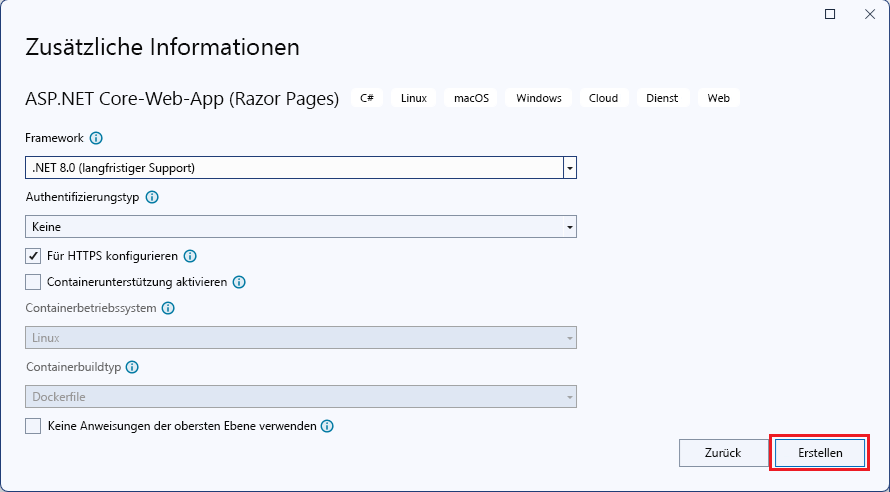Click the Dienst tag
Screen dimensions: 890x492
662,98
